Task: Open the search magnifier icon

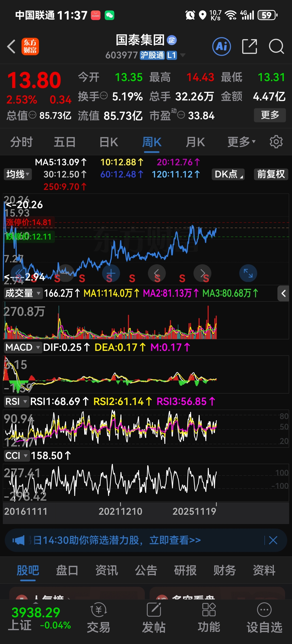Action: (276, 47)
